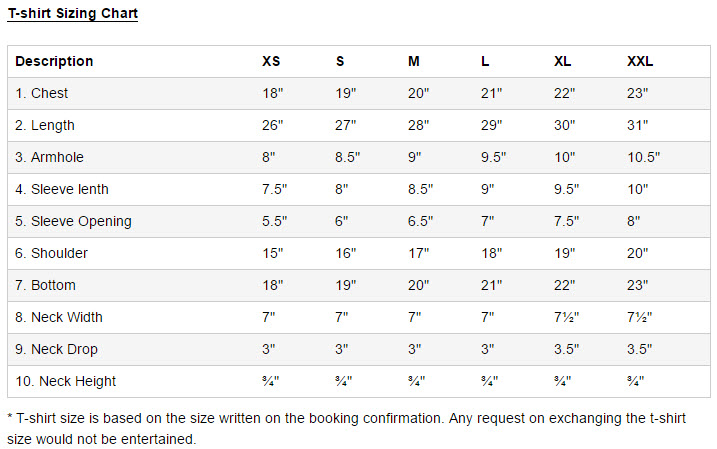Click the 10. Neck Height row label
Image resolution: width=717 pixels, height=449 pixels.
tap(66, 381)
